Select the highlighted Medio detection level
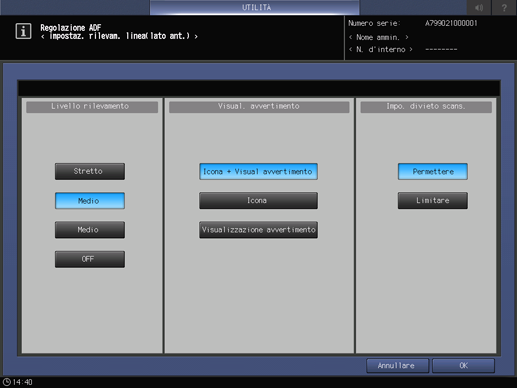The height and width of the screenshot is (388, 517). click(90, 201)
